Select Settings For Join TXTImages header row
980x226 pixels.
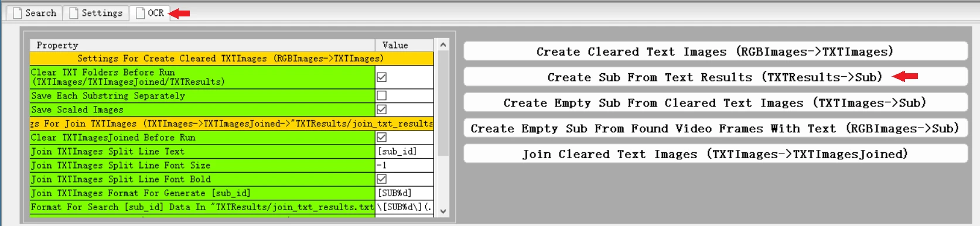pyautogui.click(x=232, y=124)
